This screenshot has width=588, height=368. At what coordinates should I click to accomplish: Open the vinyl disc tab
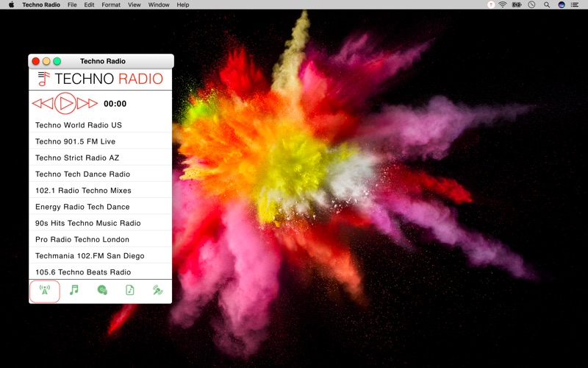(x=102, y=290)
